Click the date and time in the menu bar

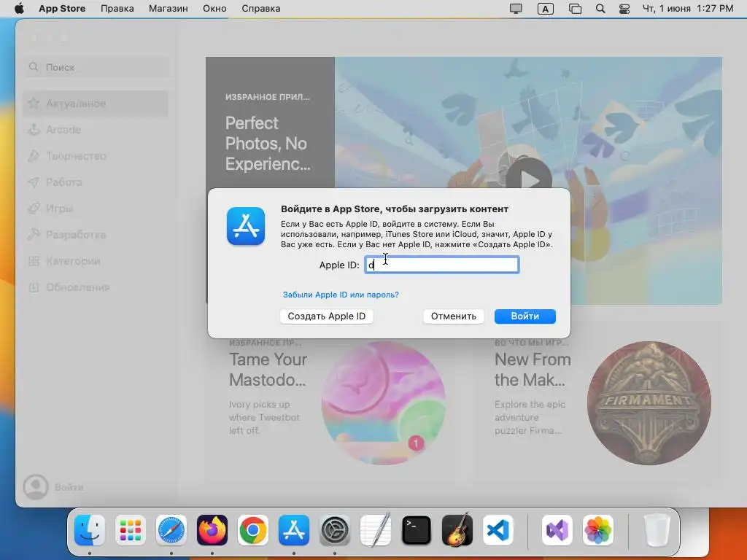(688, 9)
